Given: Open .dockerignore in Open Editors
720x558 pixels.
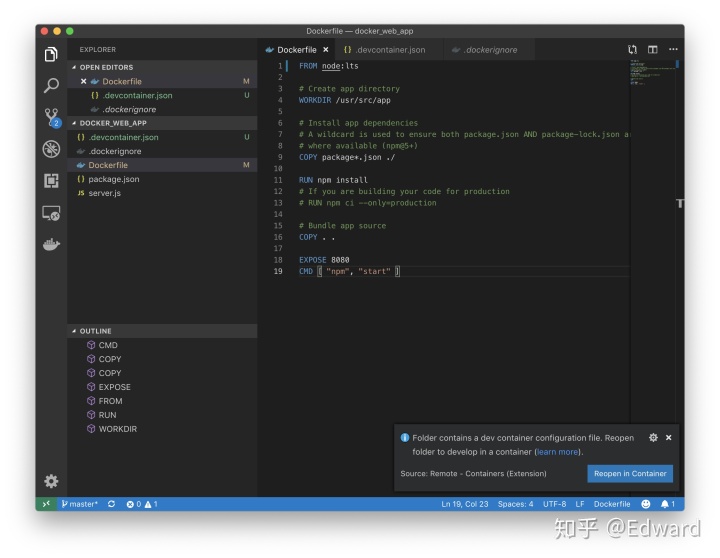Looking at the screenshot, I should point(163,109).
